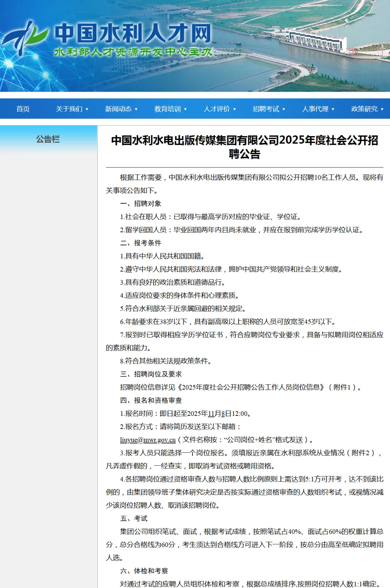
Task: Click heading 六、体检和考察
Action: pyautogui.click(x=144, y=571)
